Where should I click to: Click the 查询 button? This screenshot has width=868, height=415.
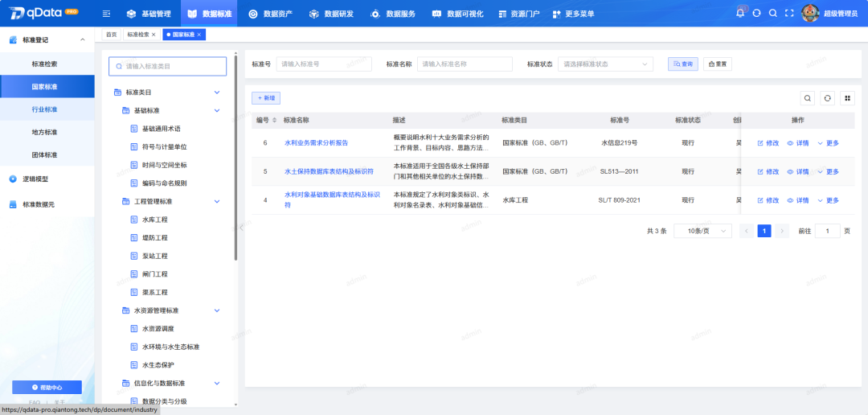[683, 64]
